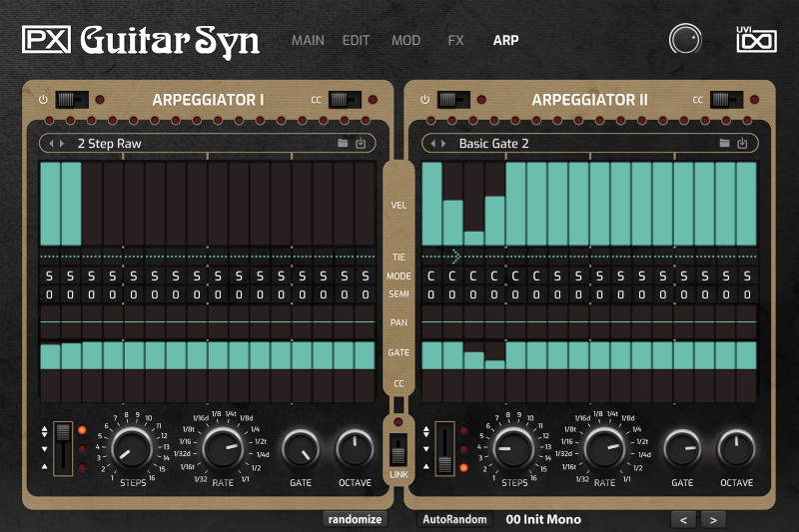
Task: Click the Arpeggiator I power icon
Action: 43,99
